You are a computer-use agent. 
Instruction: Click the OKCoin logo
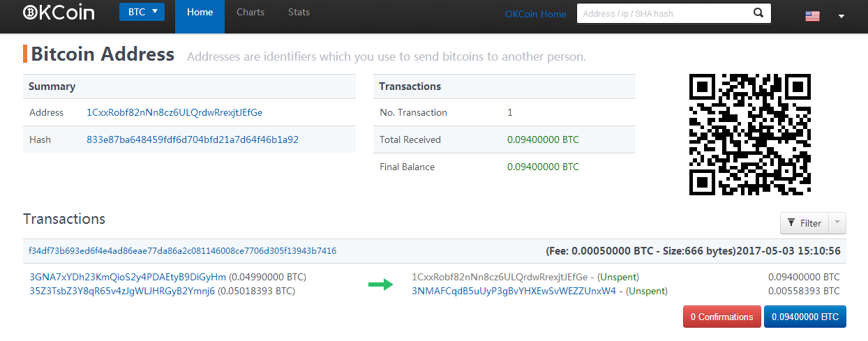coord(59,13)
